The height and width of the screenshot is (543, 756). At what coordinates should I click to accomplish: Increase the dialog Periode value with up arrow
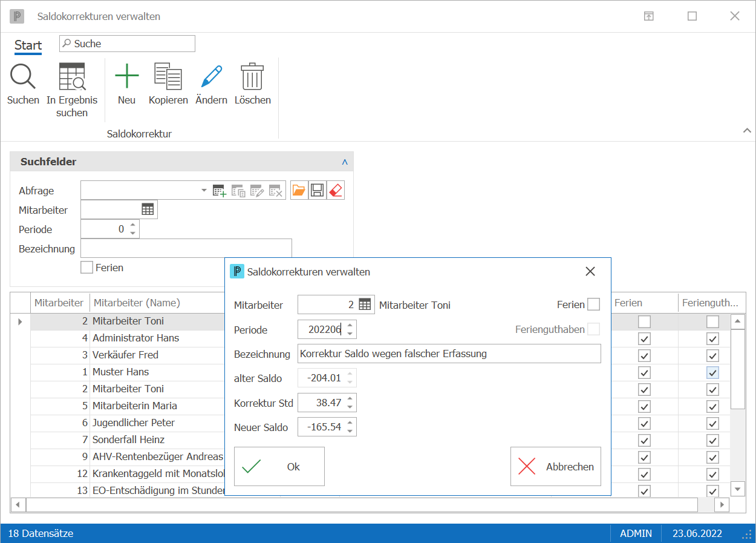[x=350, y=326]
